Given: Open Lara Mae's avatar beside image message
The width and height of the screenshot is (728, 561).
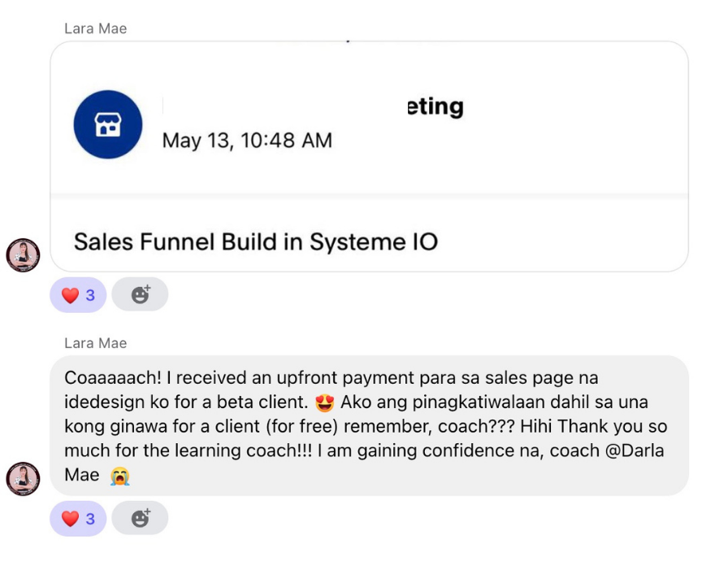Looking at the screenshot, I should point(23,255).
